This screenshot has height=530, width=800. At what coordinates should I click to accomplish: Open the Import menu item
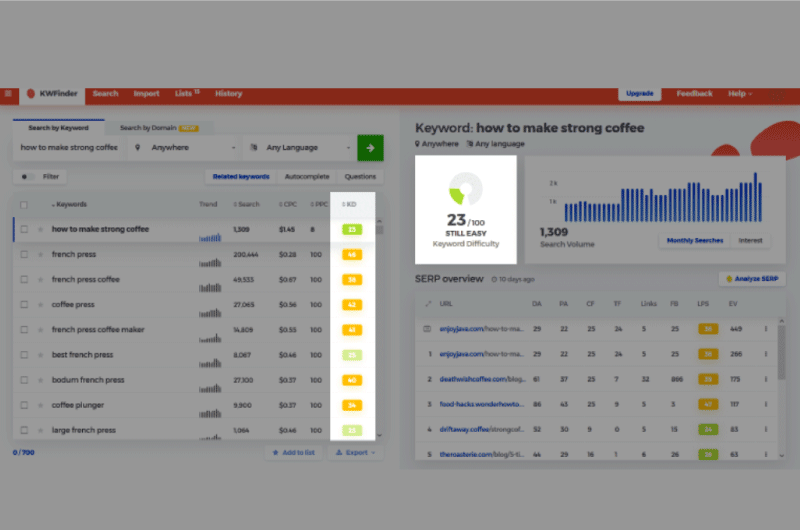coord(146,94)
